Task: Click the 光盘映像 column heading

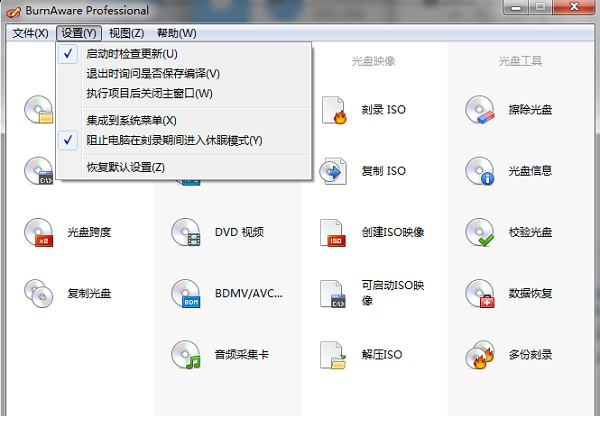Action: tap(373, 61)
